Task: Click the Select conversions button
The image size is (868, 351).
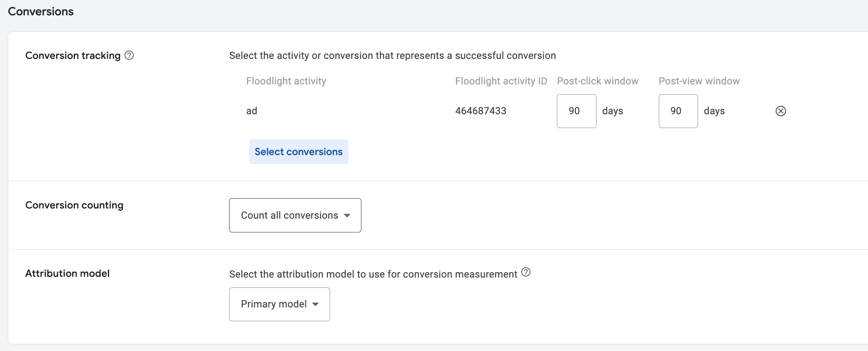Action: (299, 152)
